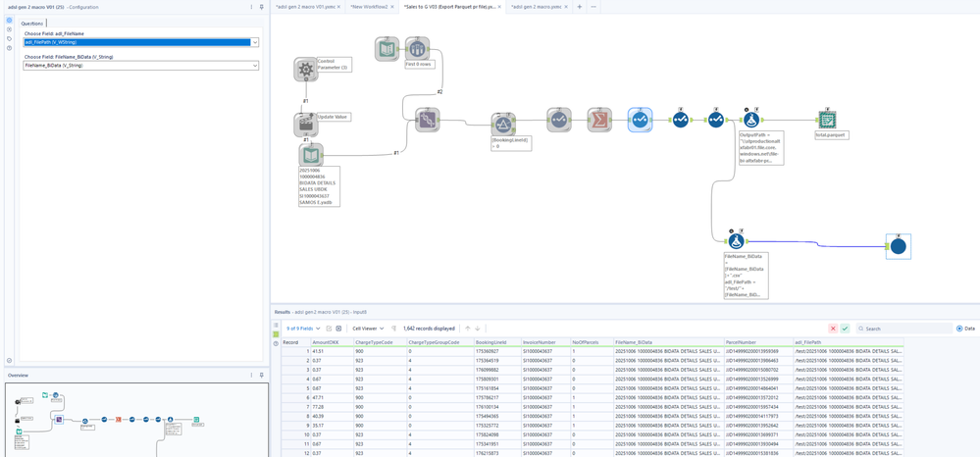The image size is (980, 457).
Task: Add a new workflow tab with plus
Action: tap(580, 6)
